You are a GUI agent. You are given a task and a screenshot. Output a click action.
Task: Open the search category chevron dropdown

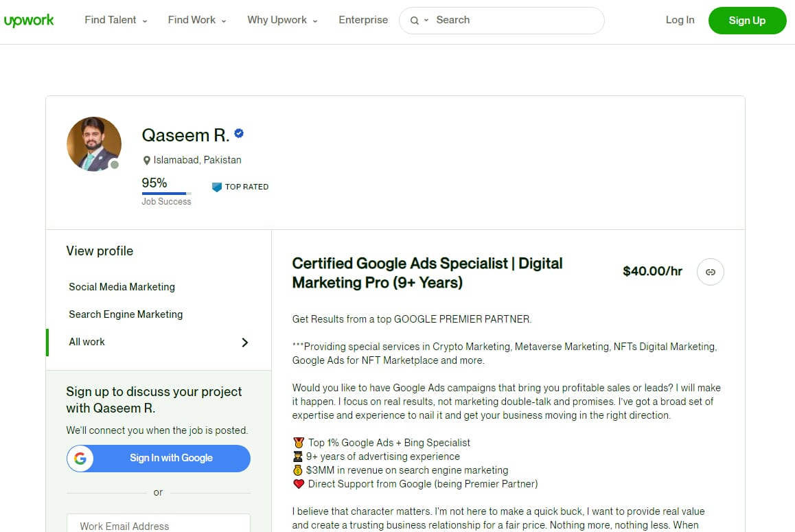click(x=426, y=21)
